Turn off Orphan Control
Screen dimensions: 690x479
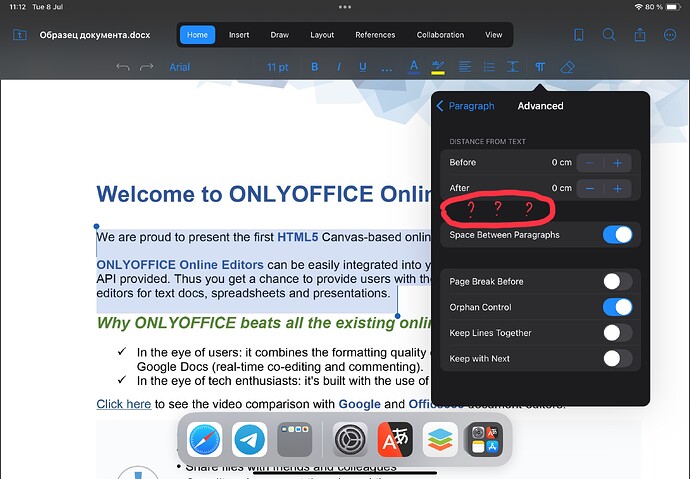point(617,307)
